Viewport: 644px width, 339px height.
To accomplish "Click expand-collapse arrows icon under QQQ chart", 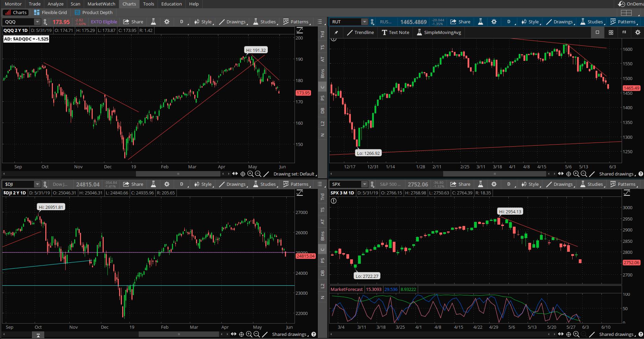I will click(235, 174).
